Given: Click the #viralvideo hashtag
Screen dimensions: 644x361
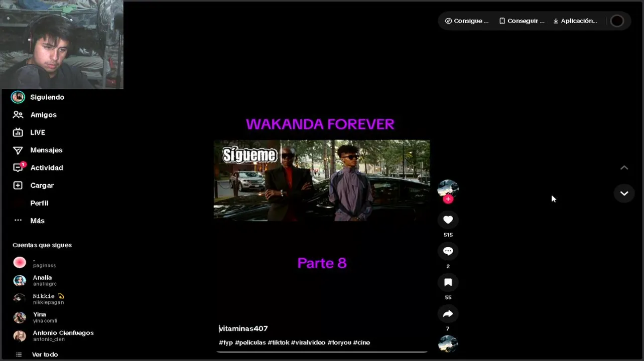Looking at the screenshot, I should pyautogui.click(x=308, y=342).
